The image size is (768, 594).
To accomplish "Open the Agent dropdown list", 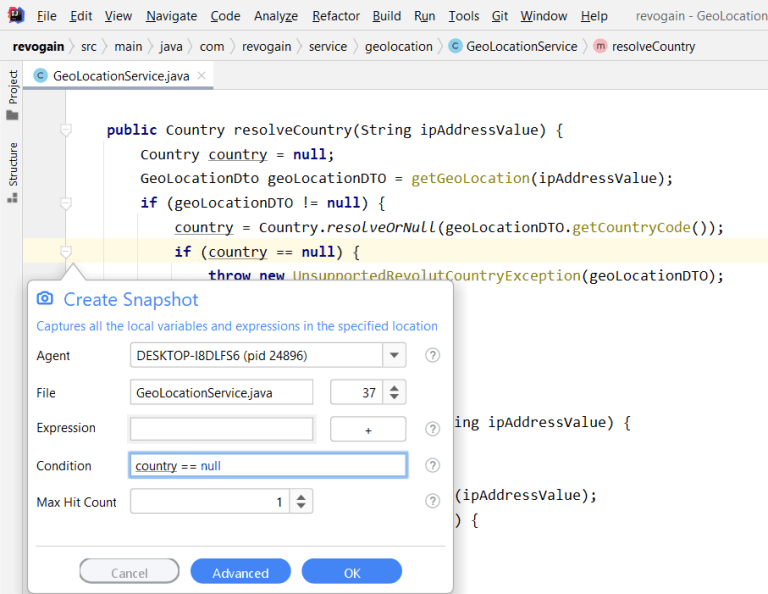I will [394, 355].
